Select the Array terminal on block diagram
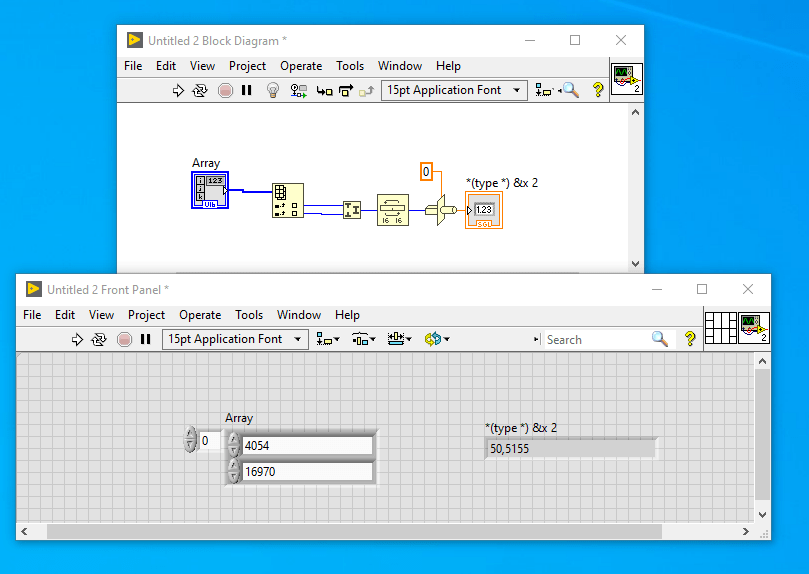Image resolution: width=809 pixels, height=574 pixels. tap(210, 190)
